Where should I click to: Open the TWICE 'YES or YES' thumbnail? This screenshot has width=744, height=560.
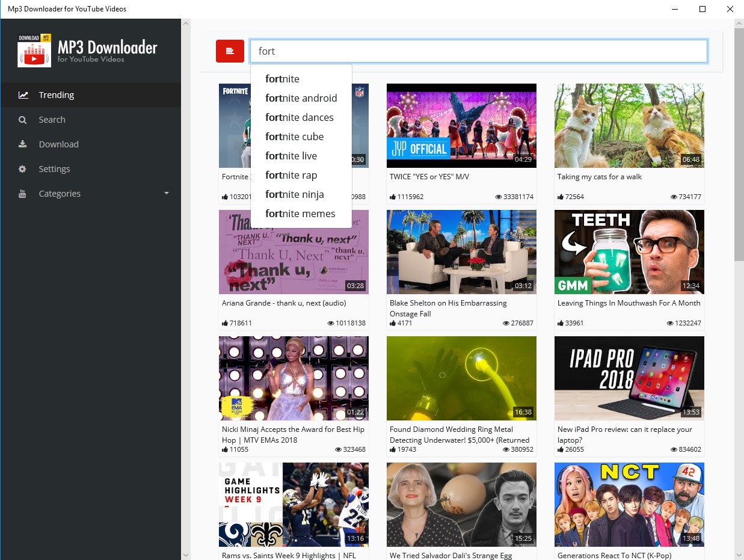[x=461, y=126]
